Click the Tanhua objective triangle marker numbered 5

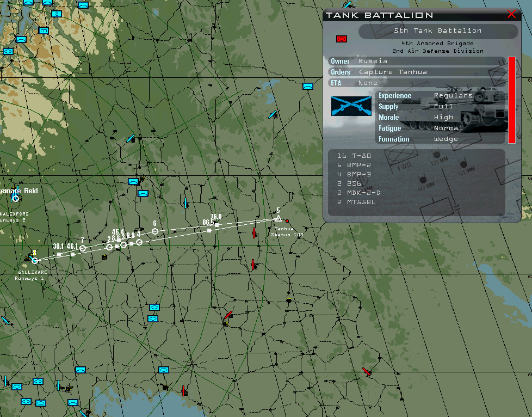(x=278, y=218)
